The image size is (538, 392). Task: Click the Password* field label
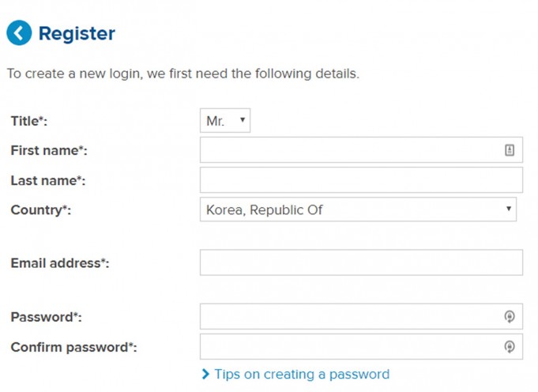point(46,317)
